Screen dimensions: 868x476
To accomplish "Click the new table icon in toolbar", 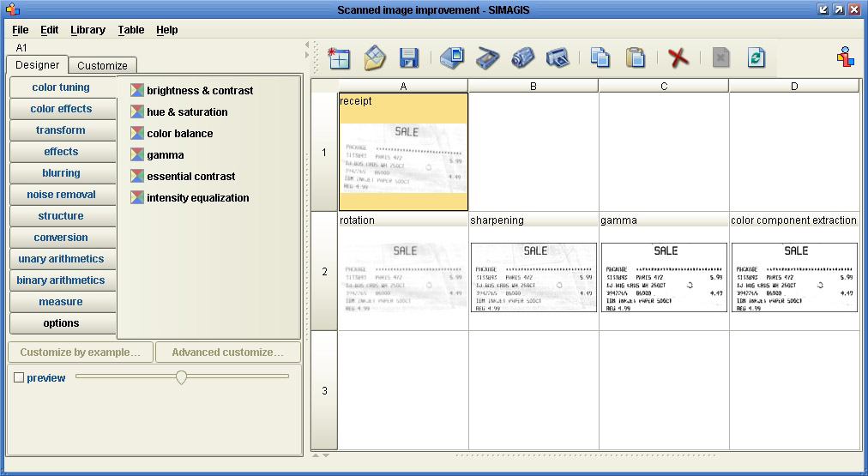I will [x=339, y=58].
